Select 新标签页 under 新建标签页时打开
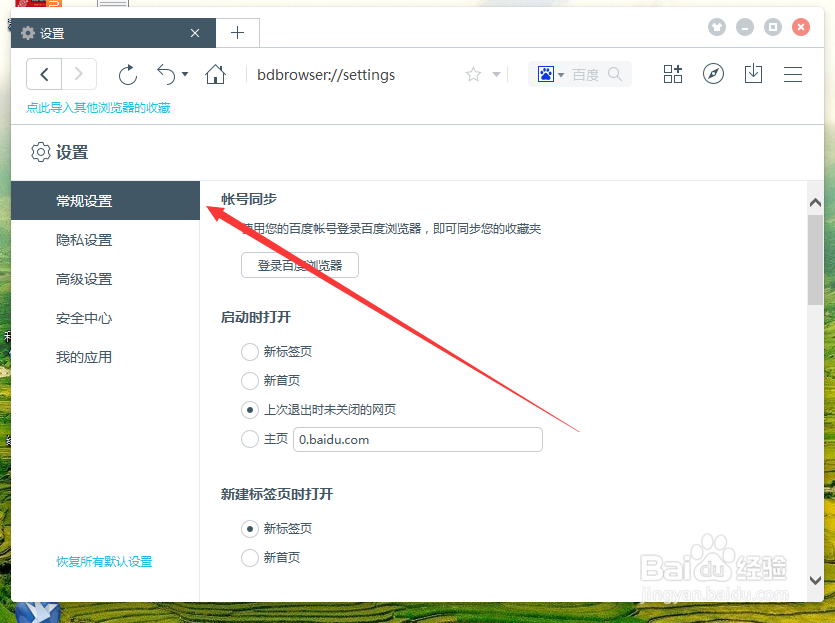 (x=250, y=529)
